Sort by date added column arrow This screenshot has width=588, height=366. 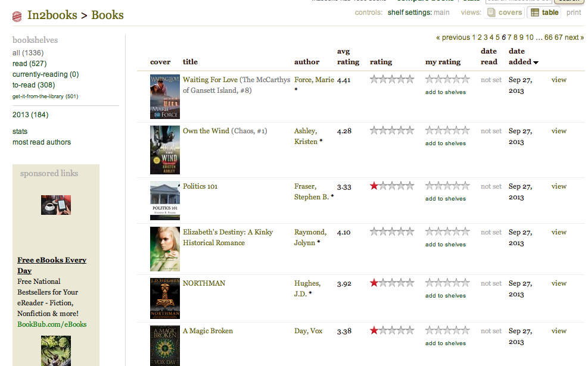[x=536, y=62]
